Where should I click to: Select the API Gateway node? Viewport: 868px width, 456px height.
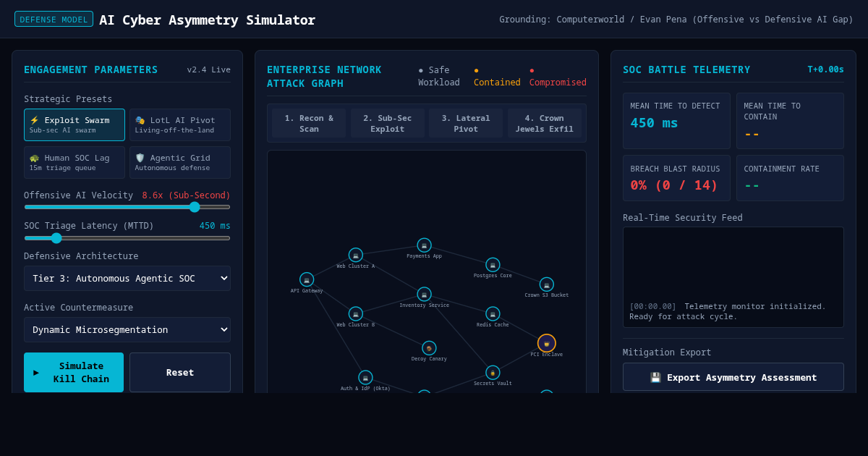tap(307, 279)
